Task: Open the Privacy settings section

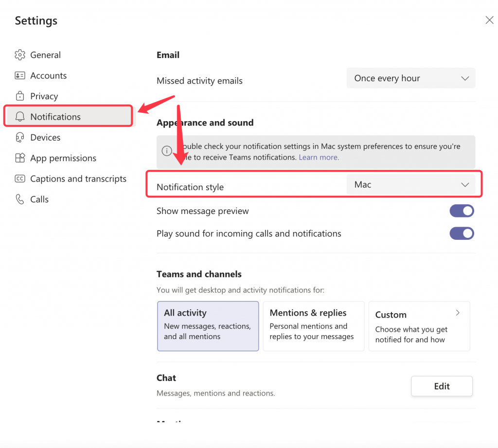Action: coord(44,96)
